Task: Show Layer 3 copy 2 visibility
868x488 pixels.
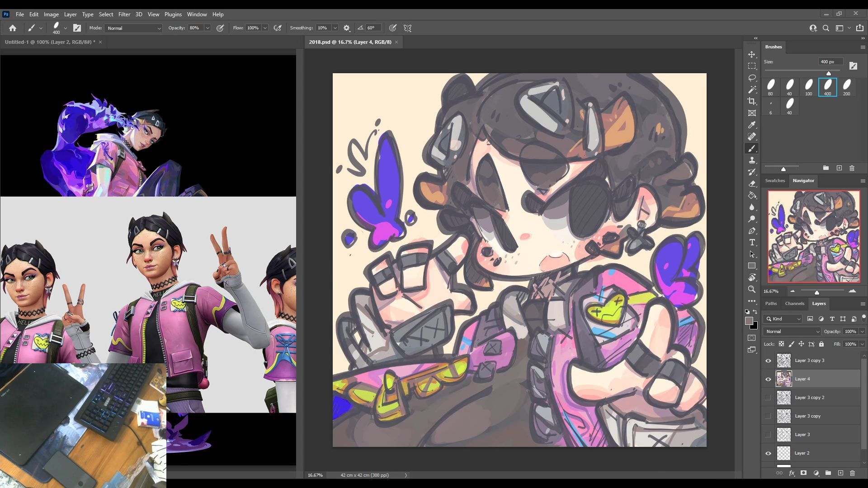Action: tap(768, 398)
